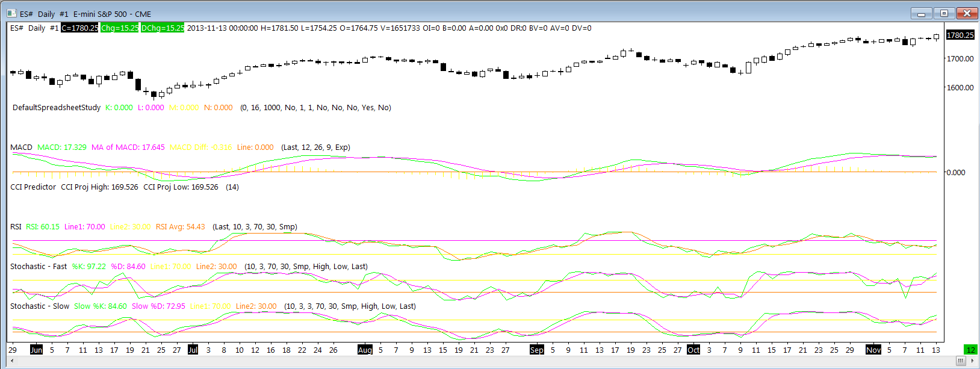
Task: Select the RSI study label
Action: tap(16, 226)
